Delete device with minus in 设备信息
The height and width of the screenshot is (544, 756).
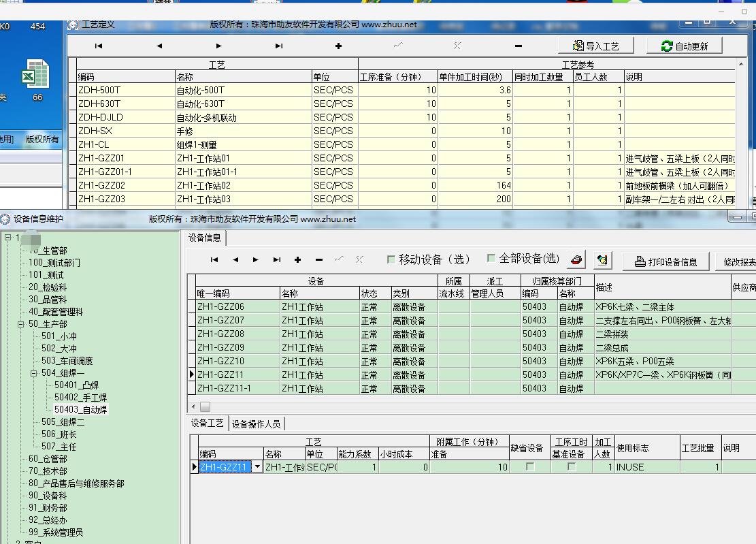point(318,260)
